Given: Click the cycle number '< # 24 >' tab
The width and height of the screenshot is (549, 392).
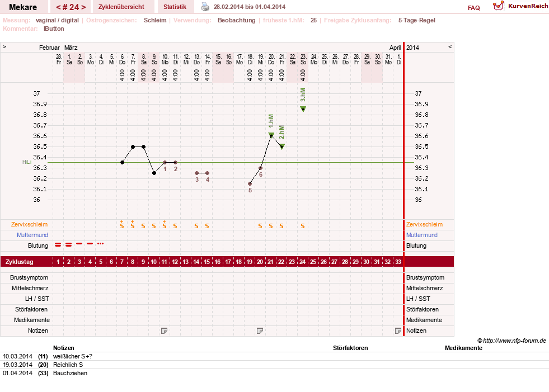Looking at the screenshot, I should 71,7.
